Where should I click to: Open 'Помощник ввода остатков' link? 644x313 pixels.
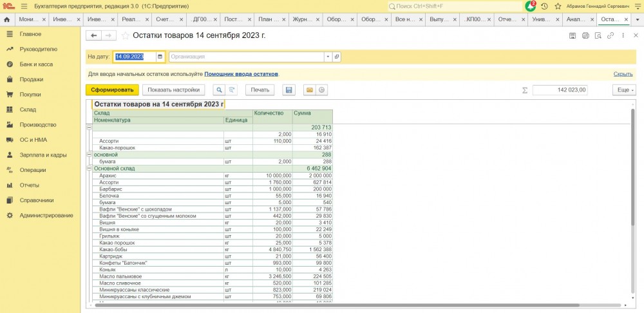241,74
